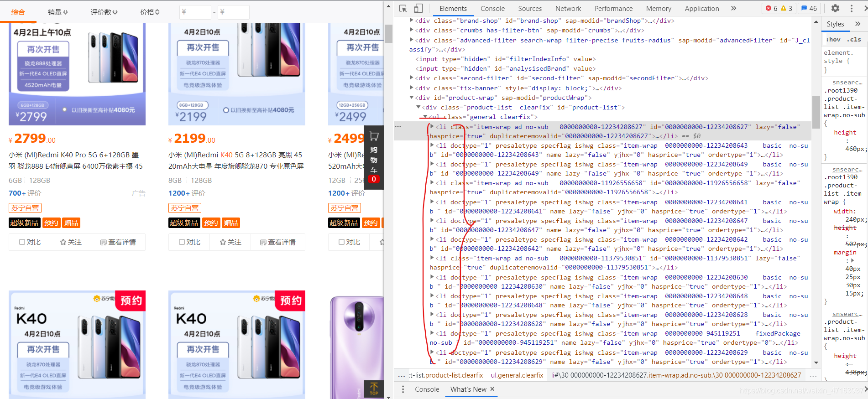Image resolution: width=868 pixels, height=399 pixels.
Task: Sort products by 销量
Action: (58, 12)
